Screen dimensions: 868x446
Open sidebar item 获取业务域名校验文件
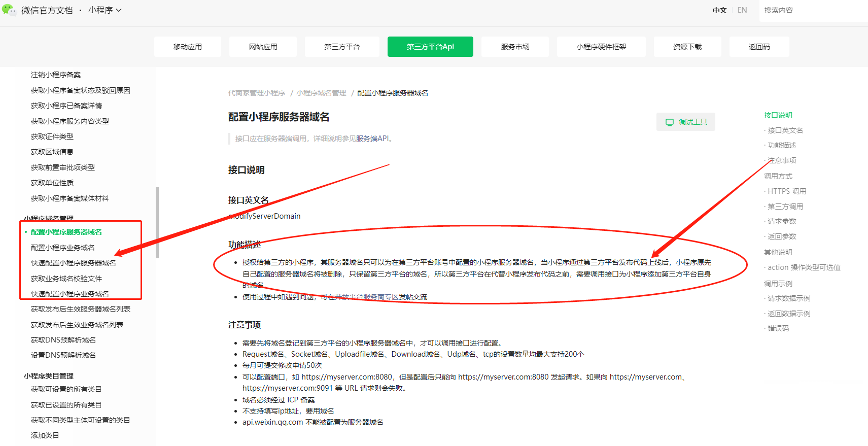coord(66,279)
